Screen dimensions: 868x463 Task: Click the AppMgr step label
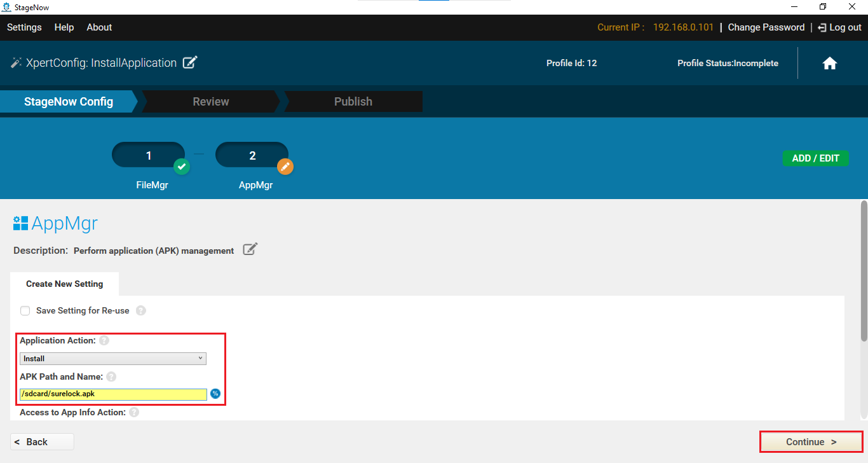pyautogui.click(x=255, y=186)
